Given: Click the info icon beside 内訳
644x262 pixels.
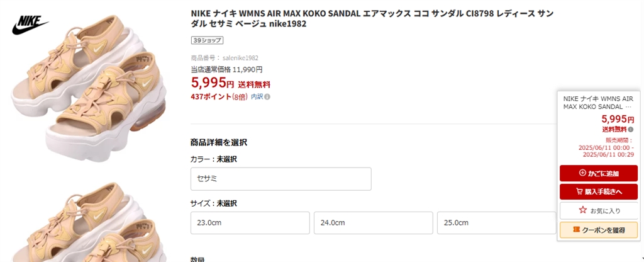Looking at the screenshot, I should (x=267, y=97).
